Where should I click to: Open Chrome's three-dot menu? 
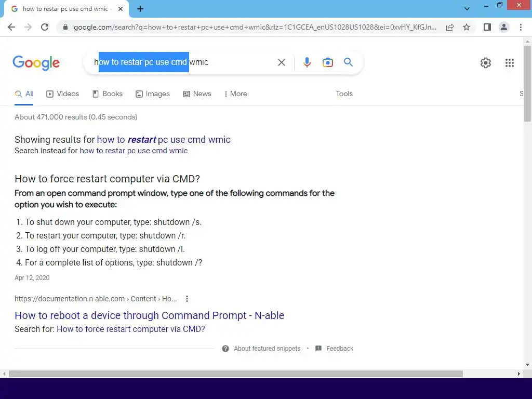point(521,27)
